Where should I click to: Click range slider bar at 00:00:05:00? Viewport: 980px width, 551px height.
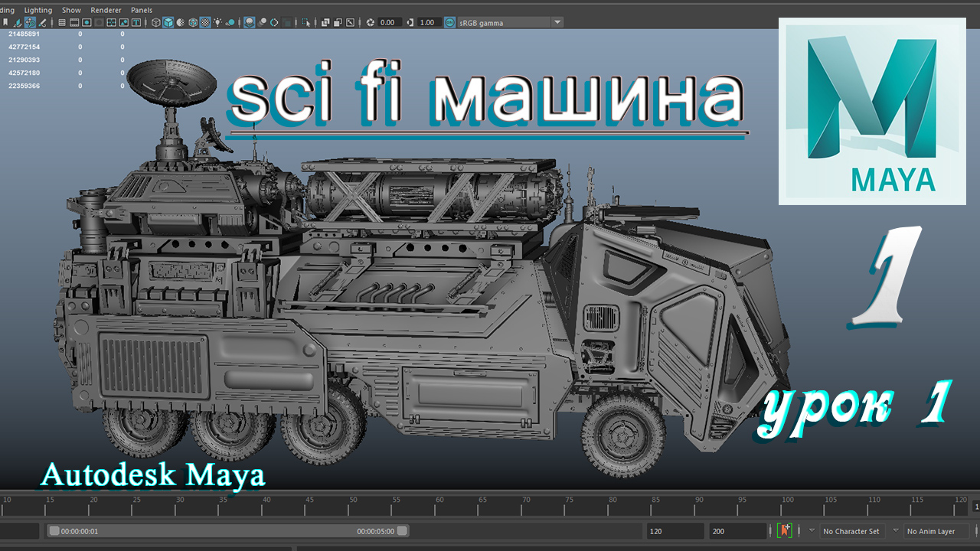[375, 530]
